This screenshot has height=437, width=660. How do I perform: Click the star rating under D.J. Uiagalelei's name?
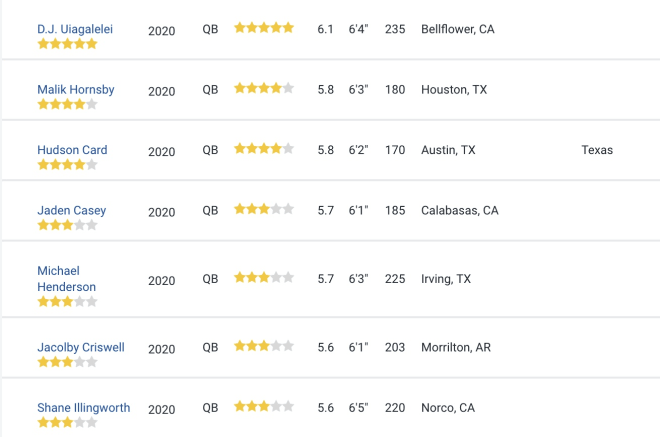[67, 44]
